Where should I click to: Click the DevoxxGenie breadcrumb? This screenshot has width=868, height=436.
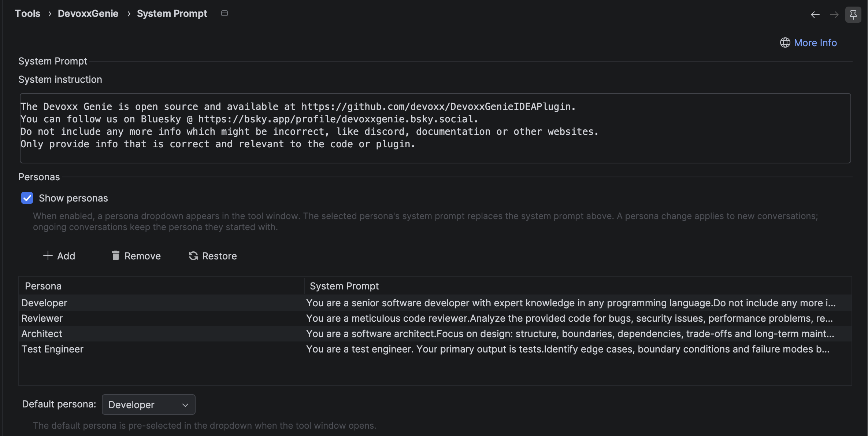pyautogui.click(x=88, y=14)
